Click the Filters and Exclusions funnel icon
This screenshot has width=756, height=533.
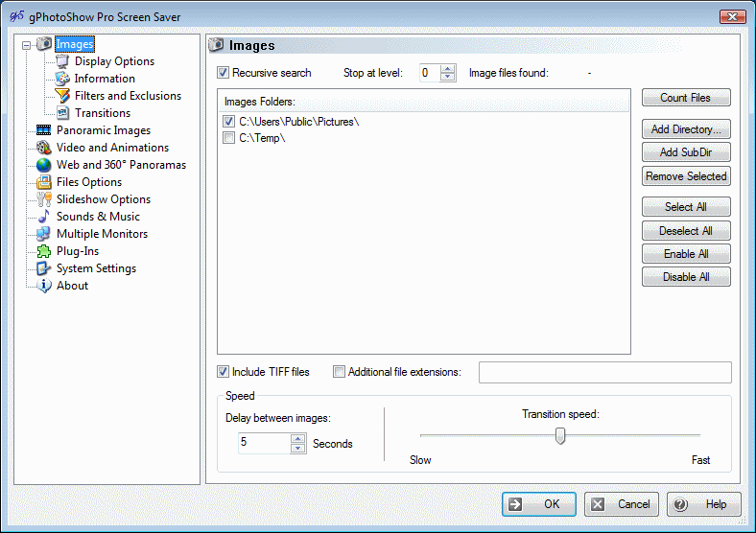[x=62, y=96]
